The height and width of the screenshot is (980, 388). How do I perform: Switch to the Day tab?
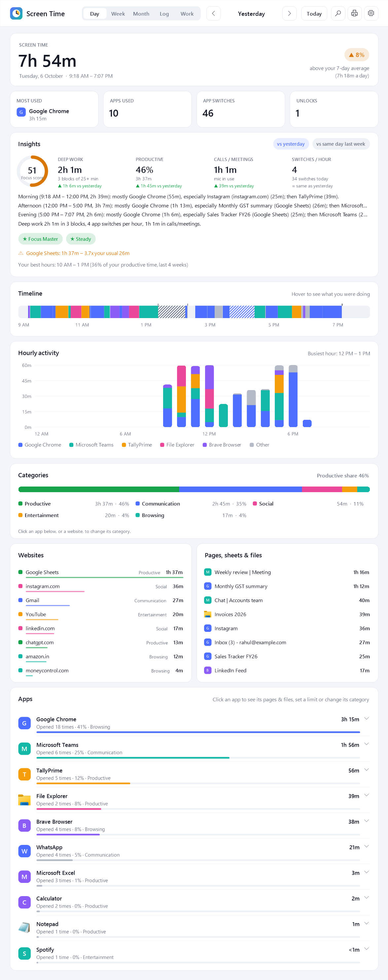[x=95, y=13]
